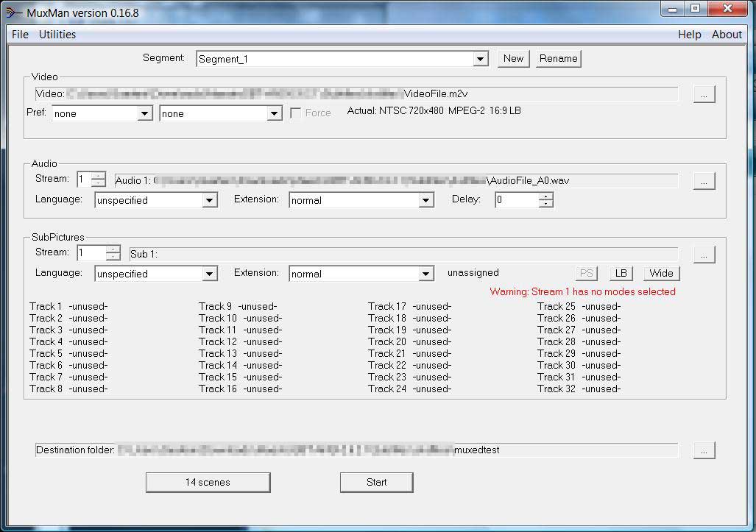This screenshot has width=756, height=532.
Task: Open the File menu
Action: pyautogui.click(x=20, y=35)
